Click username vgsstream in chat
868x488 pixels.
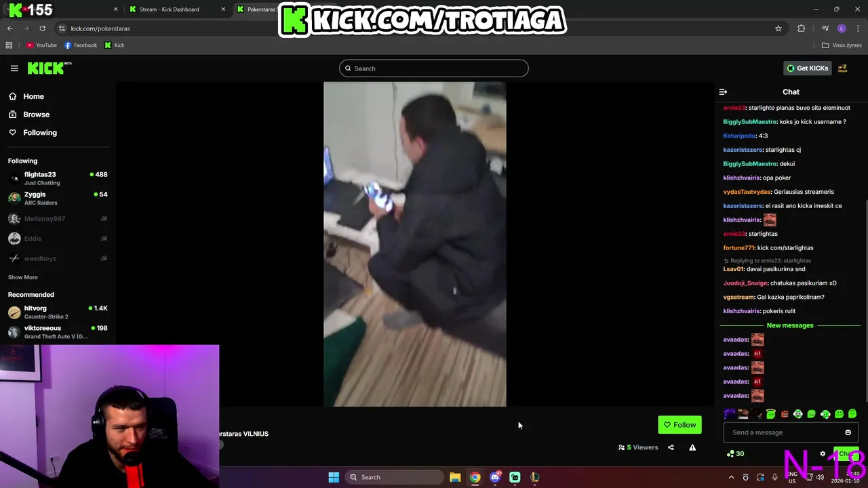(738, 297)
